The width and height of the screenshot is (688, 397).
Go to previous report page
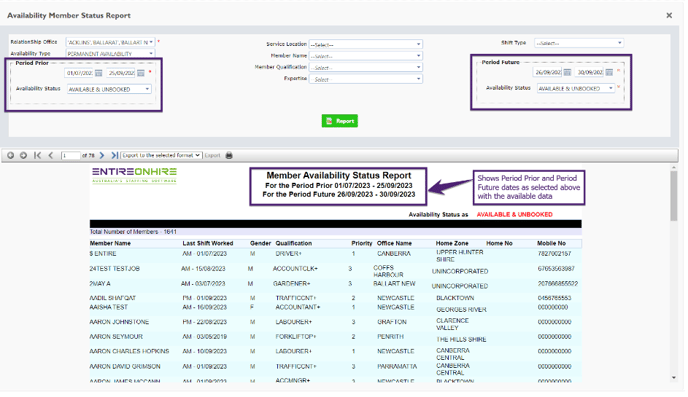tap(51, 155)
